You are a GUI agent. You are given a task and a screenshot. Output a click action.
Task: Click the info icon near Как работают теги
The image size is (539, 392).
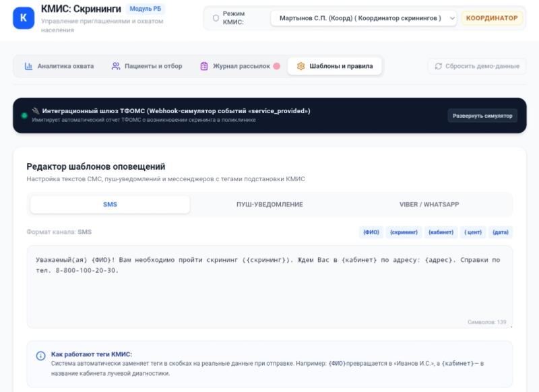pyautogui.click(x=40, y=356)
